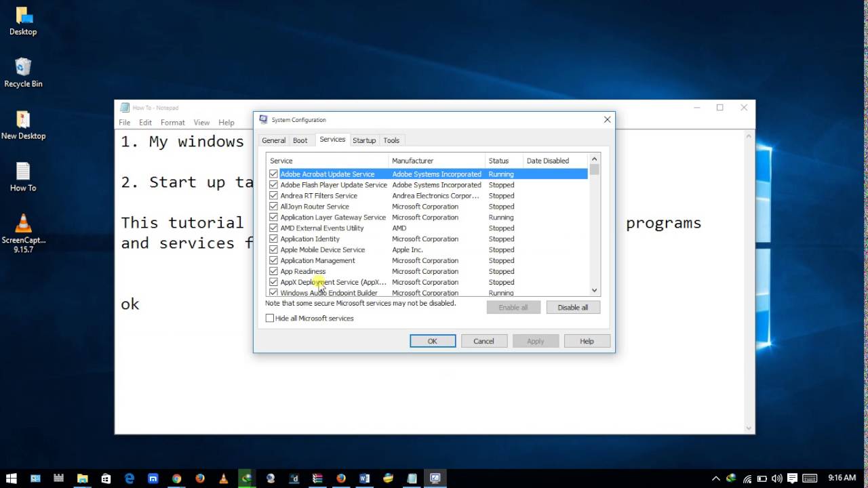Click the Enable all button

coord(513,307)
